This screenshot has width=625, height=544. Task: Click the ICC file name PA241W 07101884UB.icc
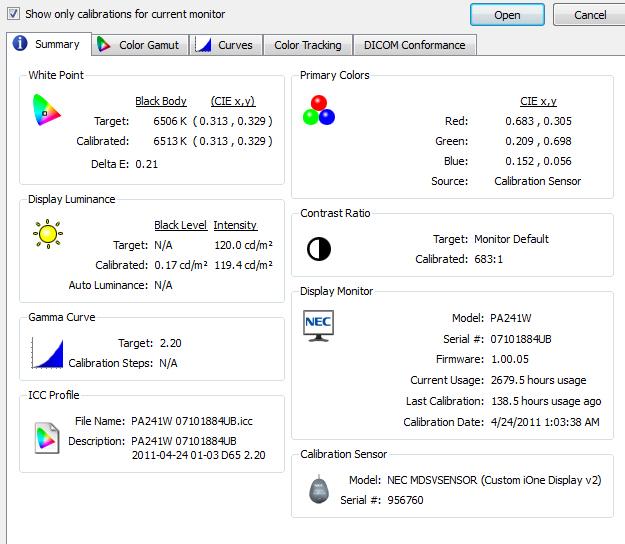pos(192,421)
